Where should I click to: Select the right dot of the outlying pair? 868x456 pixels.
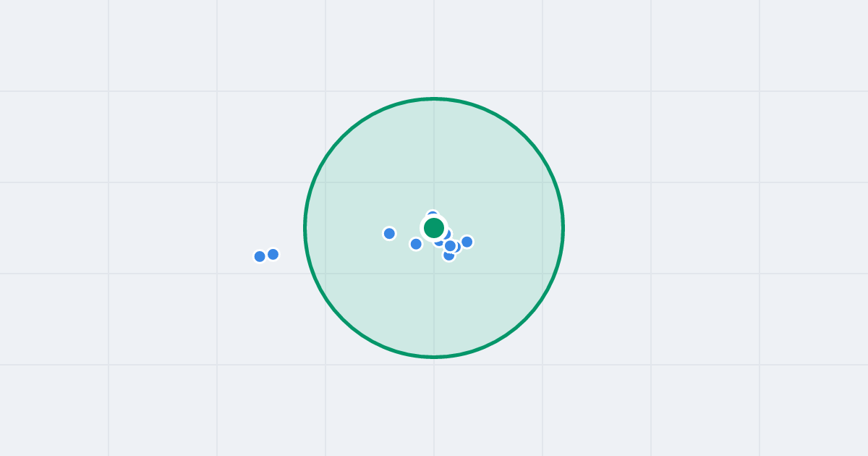tap(273, 254)
